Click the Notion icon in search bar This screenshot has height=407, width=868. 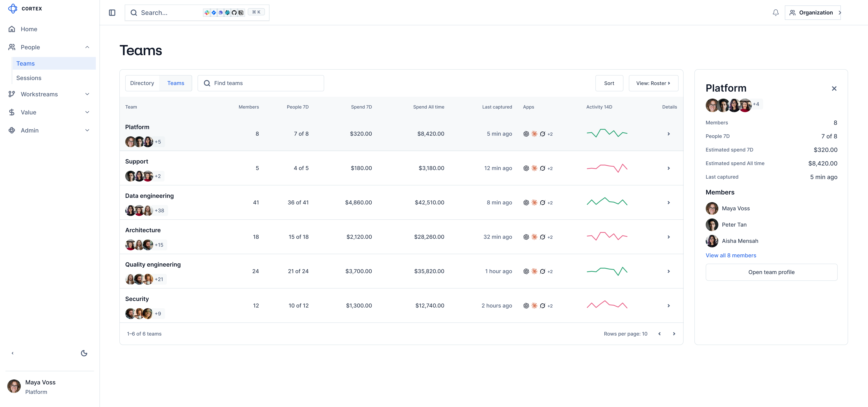coord(241,13)
